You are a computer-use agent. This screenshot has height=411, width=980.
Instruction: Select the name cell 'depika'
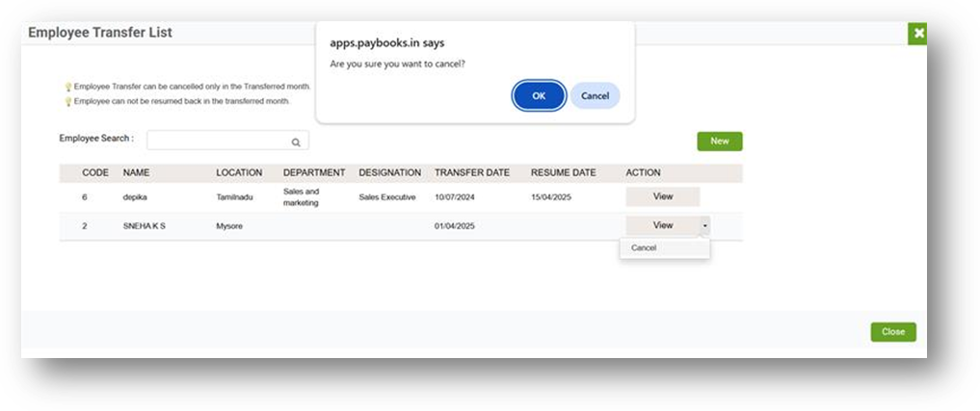134,197
